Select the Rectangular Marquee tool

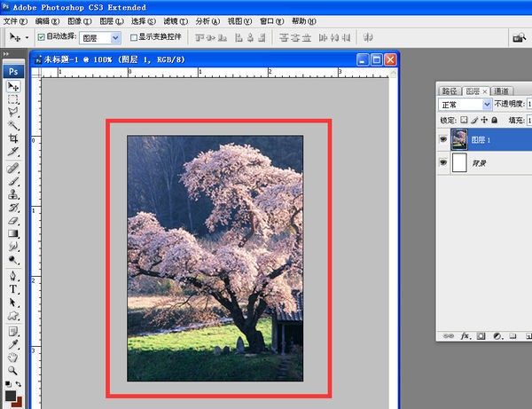[13, 100]
